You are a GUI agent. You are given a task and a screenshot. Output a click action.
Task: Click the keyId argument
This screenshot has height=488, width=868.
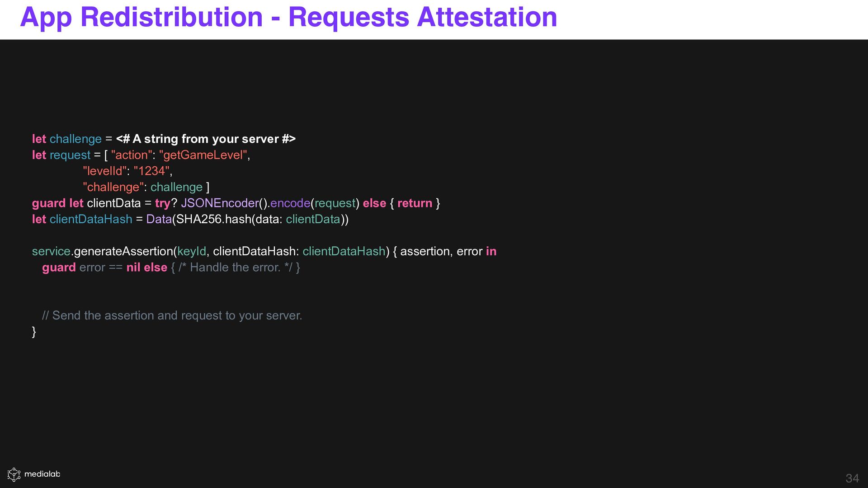192,251
